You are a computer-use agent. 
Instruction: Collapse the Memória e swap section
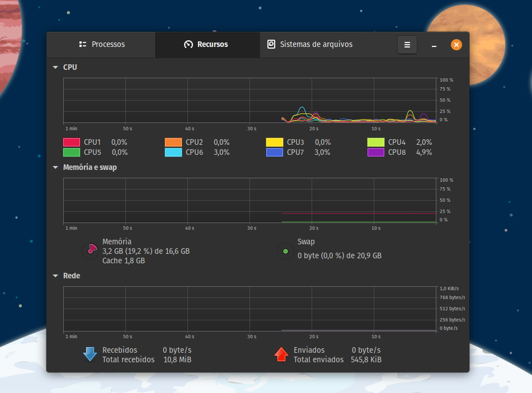pyautogui.click(x=55, y=167)
